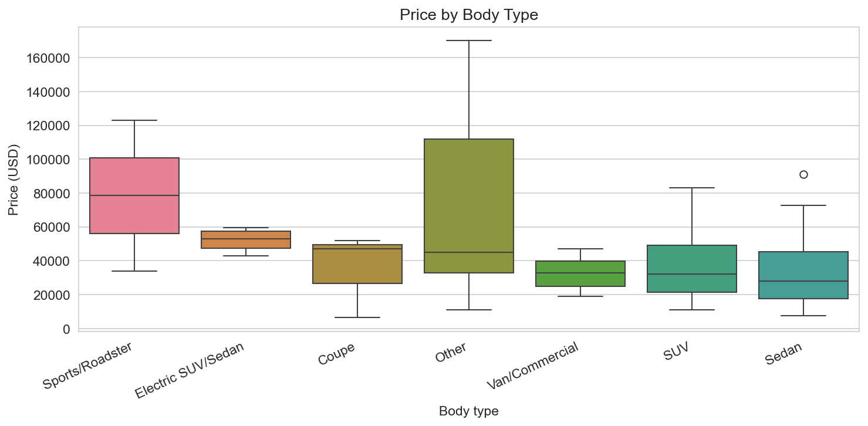Select the Electric SUV/Sedan tick label
Image resolution: width=868 pixels, height=426 pixels.
tap(190, 370)
